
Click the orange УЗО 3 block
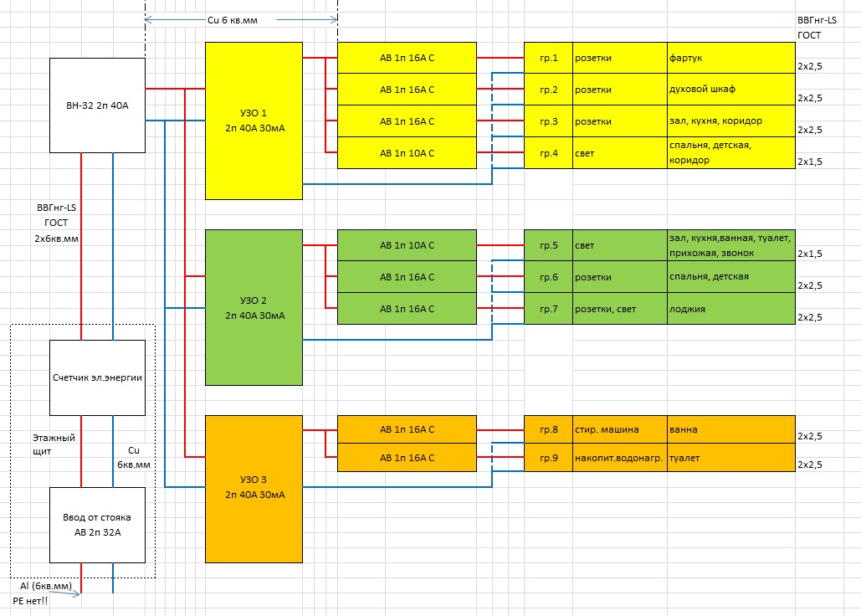(x=254, y=488)
